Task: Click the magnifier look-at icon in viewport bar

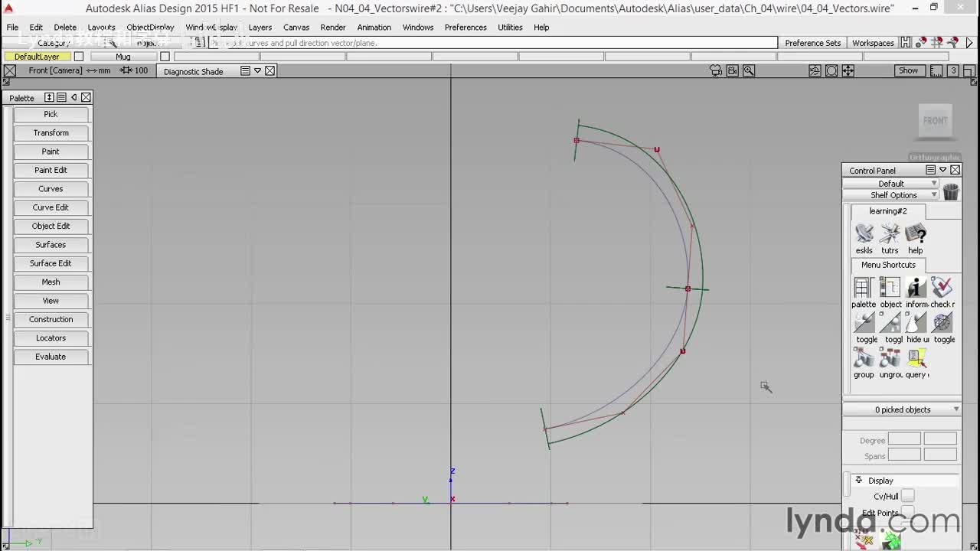Action: pyautogui.click(x=749, y=70)
